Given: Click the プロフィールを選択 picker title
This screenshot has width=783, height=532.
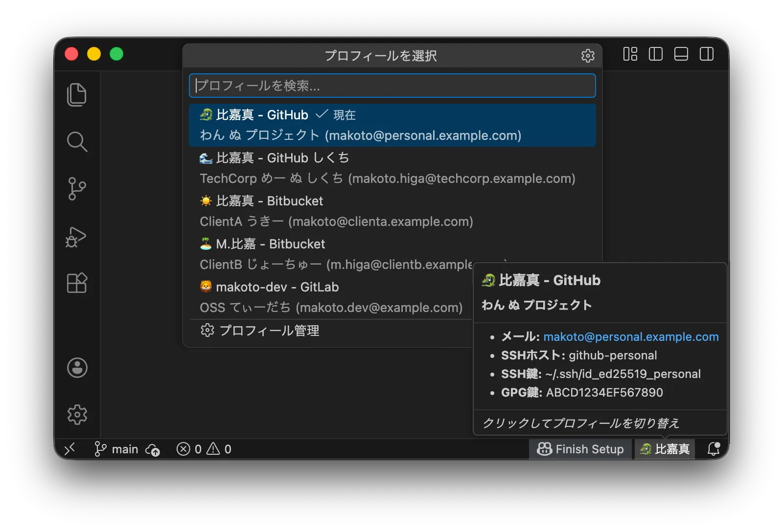Looking at the screenshot, I should coord(381,56).
